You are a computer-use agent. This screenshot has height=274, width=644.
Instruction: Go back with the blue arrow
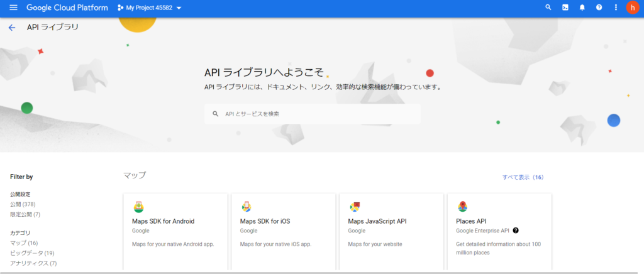tap(12, 28)
